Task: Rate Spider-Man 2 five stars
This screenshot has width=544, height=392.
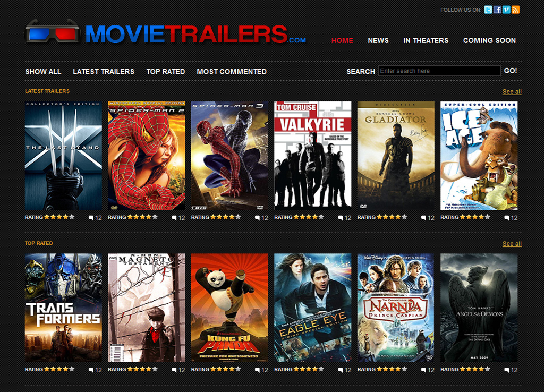Action: click(x=155, y=217)
